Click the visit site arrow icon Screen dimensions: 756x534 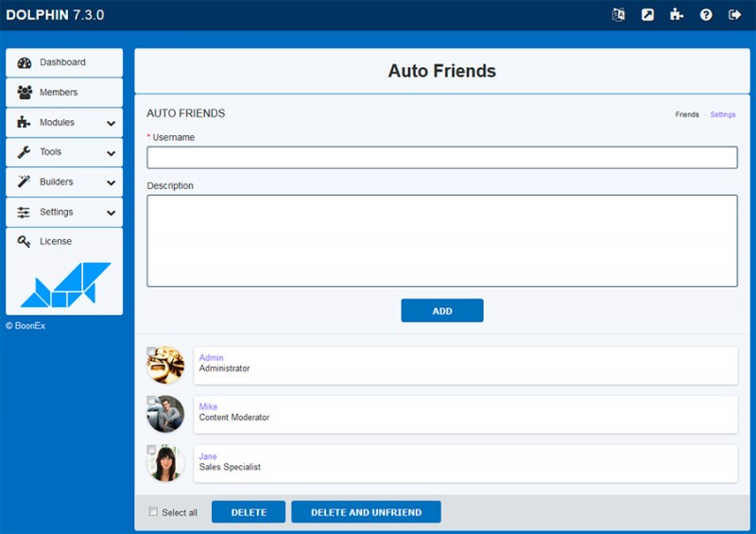click(x=647, y=15)
